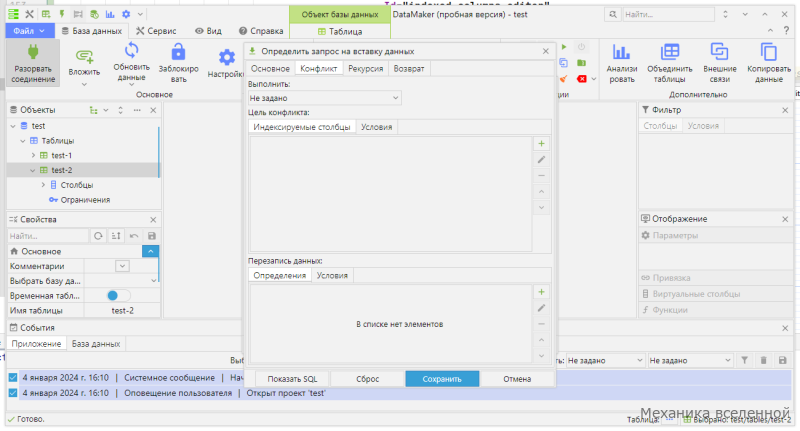Click pencil edit in Перезапись данных list

pos(541,308)
